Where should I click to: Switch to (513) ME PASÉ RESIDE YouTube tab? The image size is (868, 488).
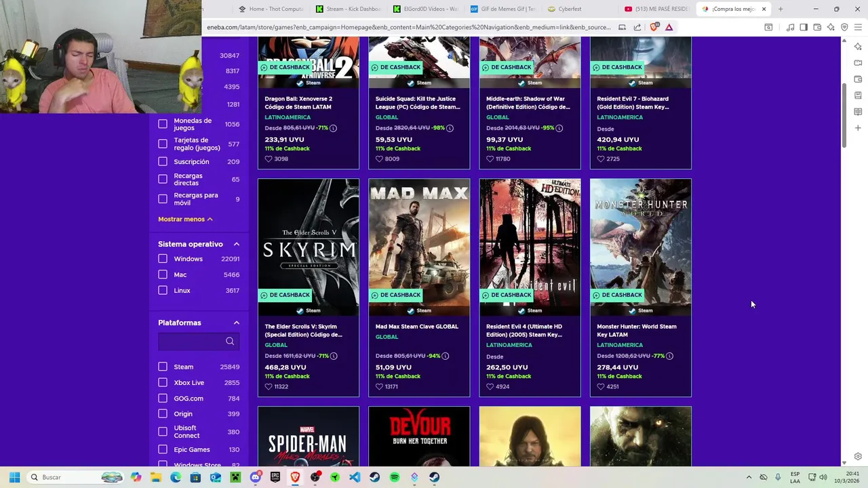coord(657,9)
